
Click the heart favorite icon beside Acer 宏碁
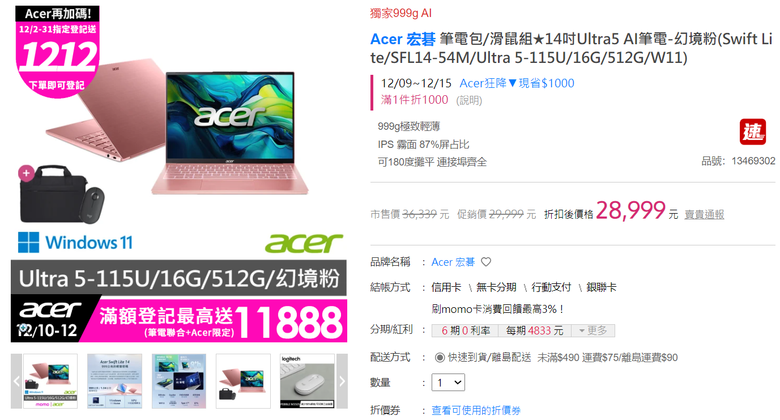pyautogui.click(x=486, y=262)
